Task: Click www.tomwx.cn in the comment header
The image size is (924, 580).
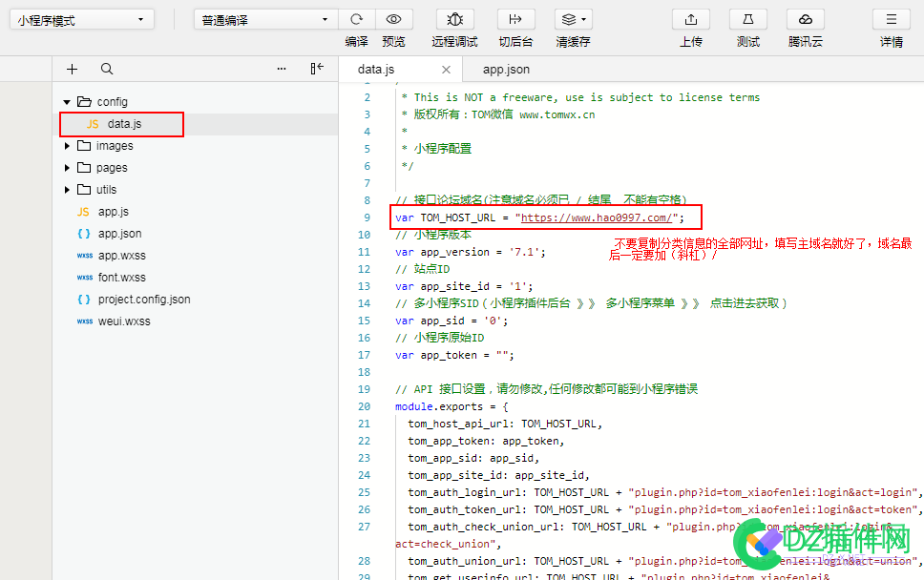Action: pos(556,114)
